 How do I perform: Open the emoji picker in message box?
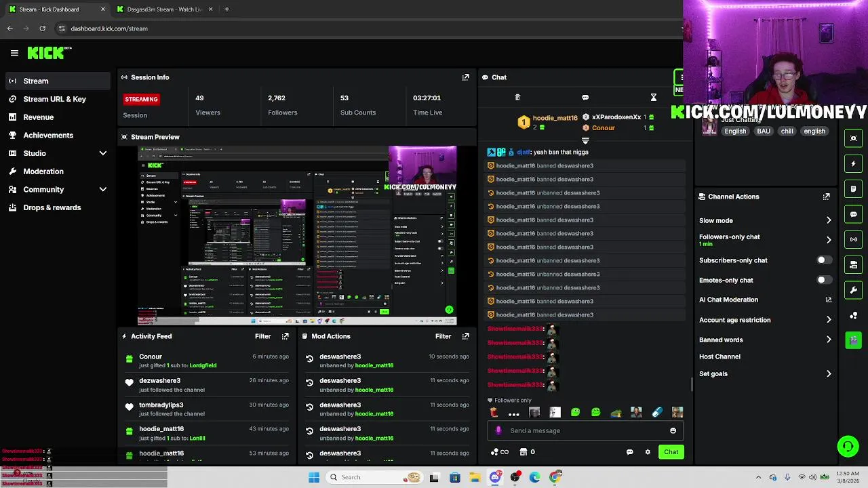[673, 430]
